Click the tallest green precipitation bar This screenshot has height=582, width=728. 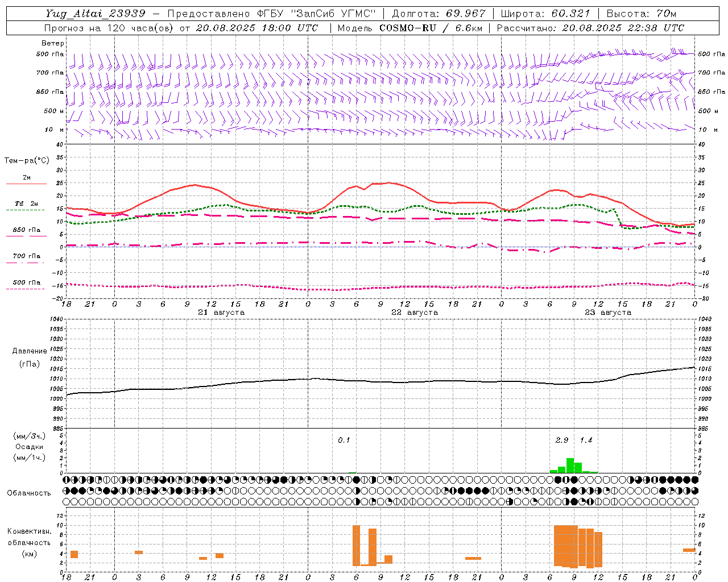coord(570,465)
